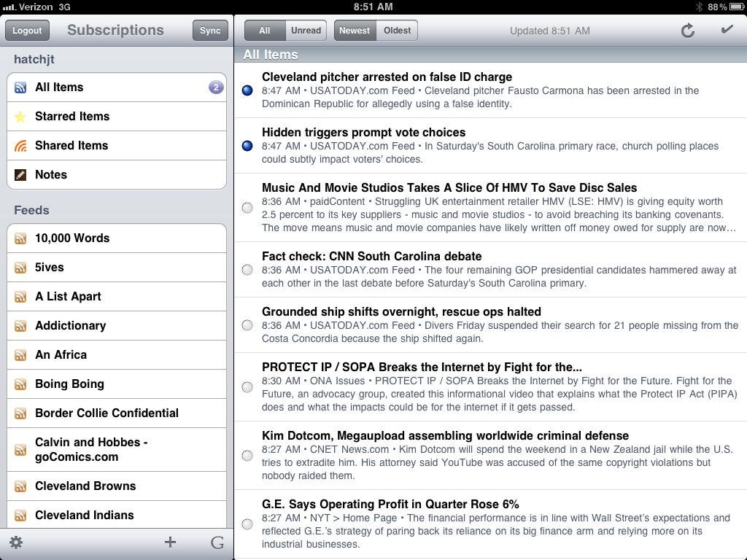Tap feed icon next to Border Collie Confidential
This screenshot has height=560, width=747.
[20, 413]
